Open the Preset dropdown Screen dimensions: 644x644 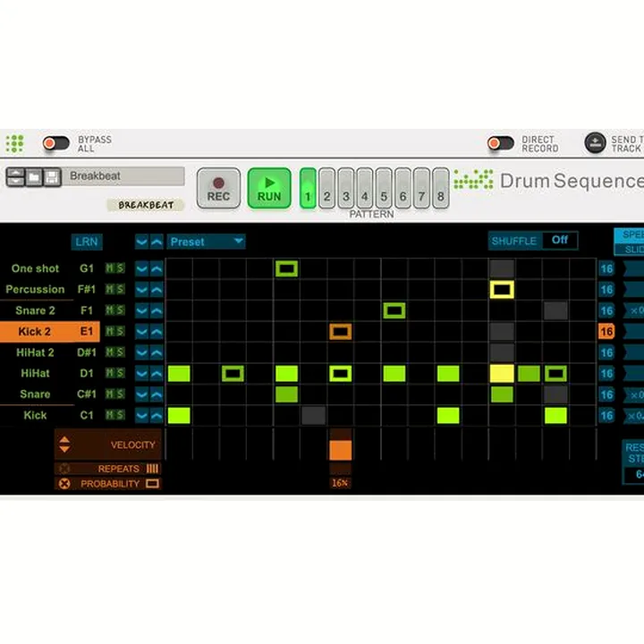[206, 241]
